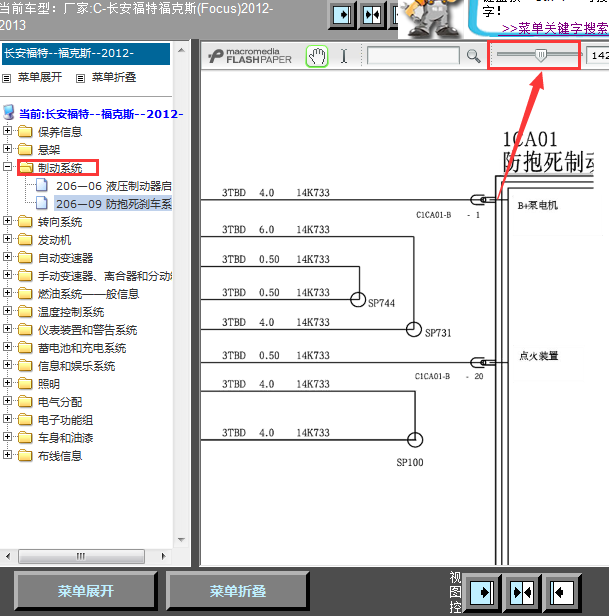The width and height of the screenshot is (609, 616).
Task: Expand the 仪表装置和警告系统 node
Action: click(7, 329)
